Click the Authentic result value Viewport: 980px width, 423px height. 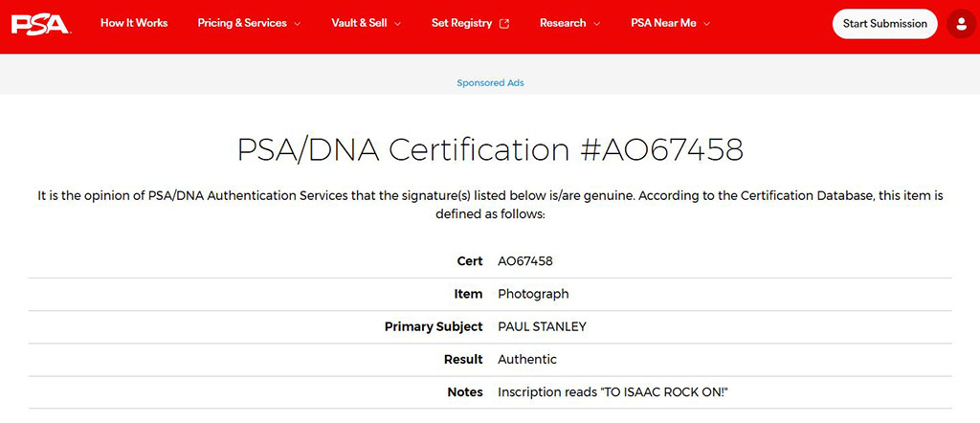(x=527, y=360)
